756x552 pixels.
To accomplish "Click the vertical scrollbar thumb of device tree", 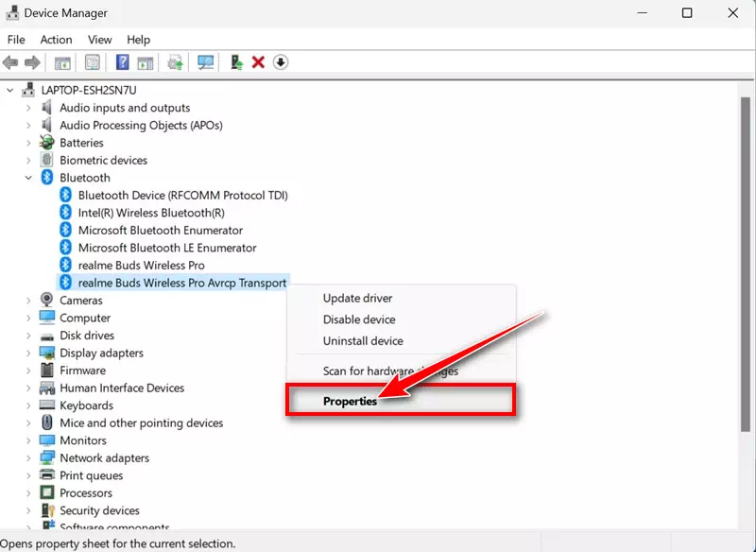I will (746, 265).
